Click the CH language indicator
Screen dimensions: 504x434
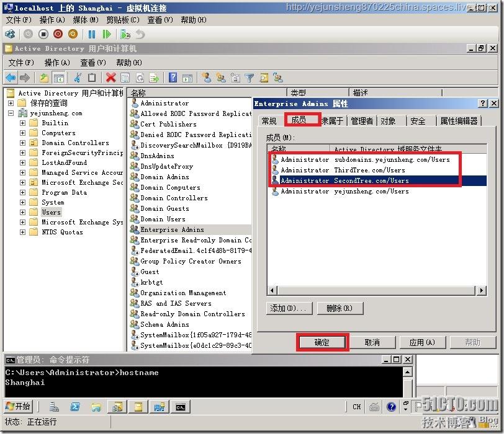pos(357,407)
